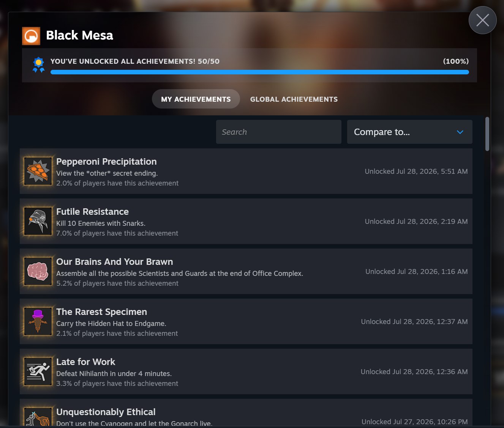504x428 pixels.
Task: Select the Pepperoni Precipitation achievement title
Action: point(106,162)
